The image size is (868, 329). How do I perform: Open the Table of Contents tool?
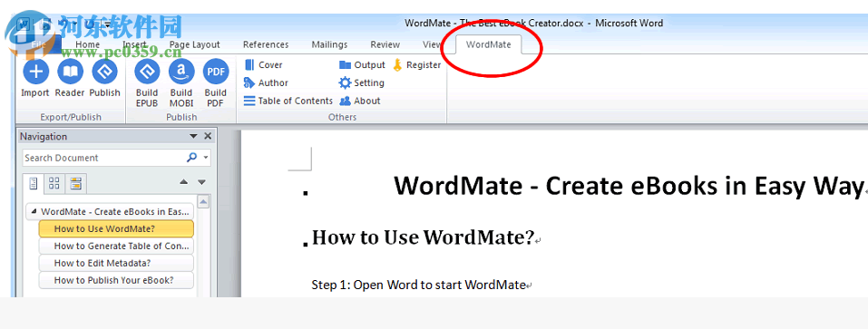(x=288, y=101)
